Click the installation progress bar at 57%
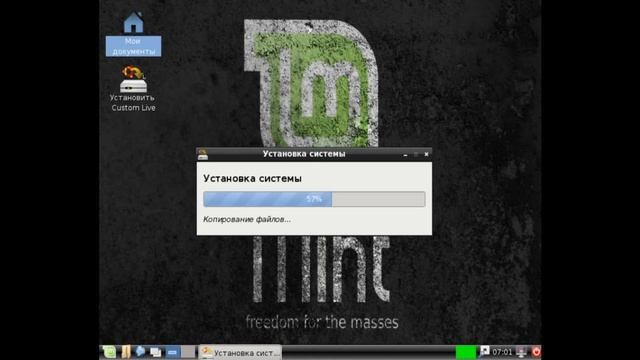640x360 pixels. click(x=314, y=199)
